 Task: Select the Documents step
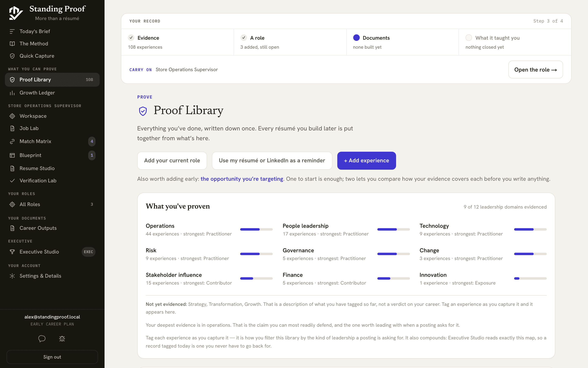[x=402, y=42]
